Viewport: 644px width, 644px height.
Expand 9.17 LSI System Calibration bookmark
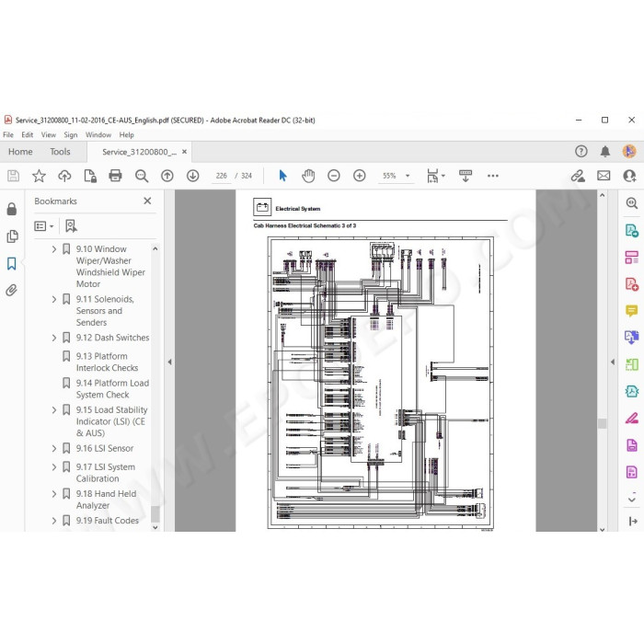[x=53, y=467]
